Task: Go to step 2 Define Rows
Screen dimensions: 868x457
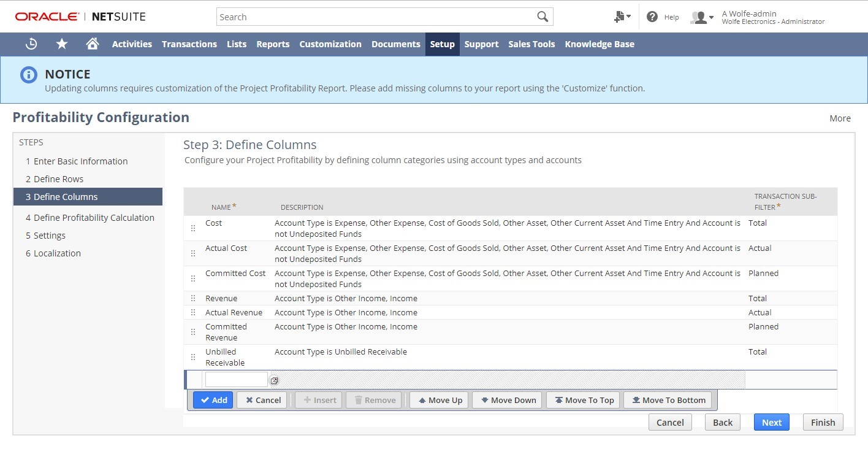Action: pyautogui.click(x=55, y=179)
